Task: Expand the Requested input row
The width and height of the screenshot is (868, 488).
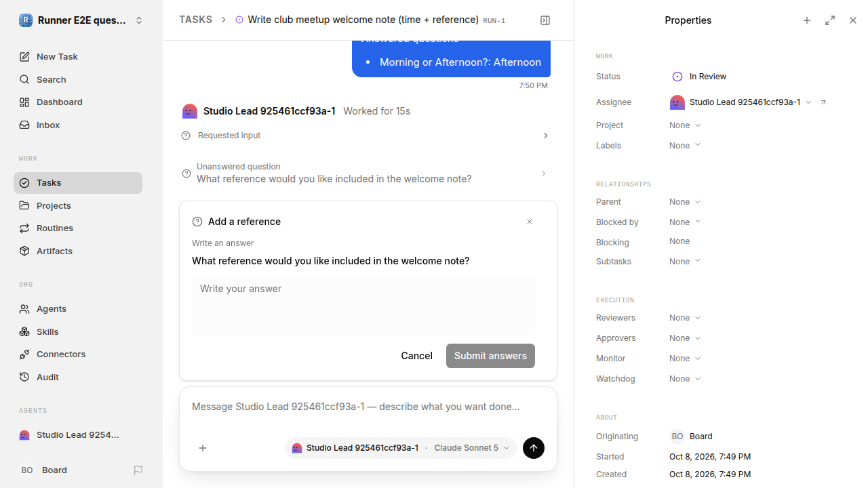Action: (x=366, y=136)
